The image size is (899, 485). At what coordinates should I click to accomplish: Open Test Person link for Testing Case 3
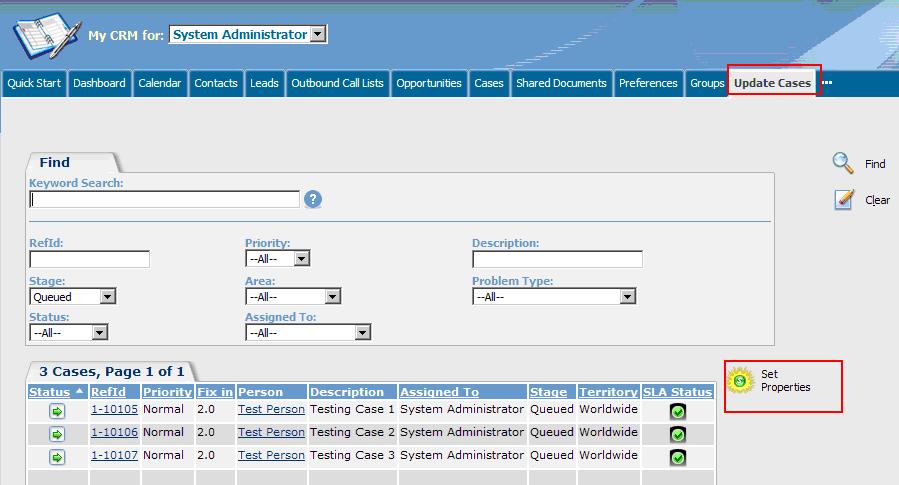pyautogui.click(x=271, y=455)
